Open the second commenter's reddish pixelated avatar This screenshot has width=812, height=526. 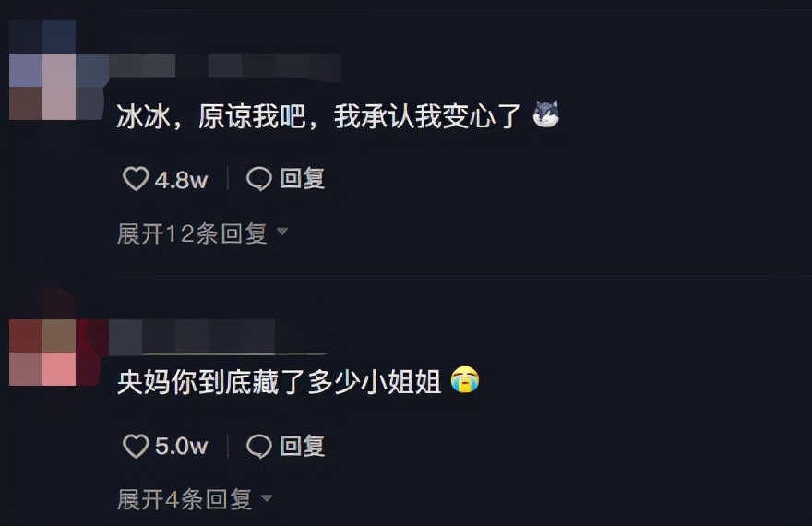coord(43,352)
